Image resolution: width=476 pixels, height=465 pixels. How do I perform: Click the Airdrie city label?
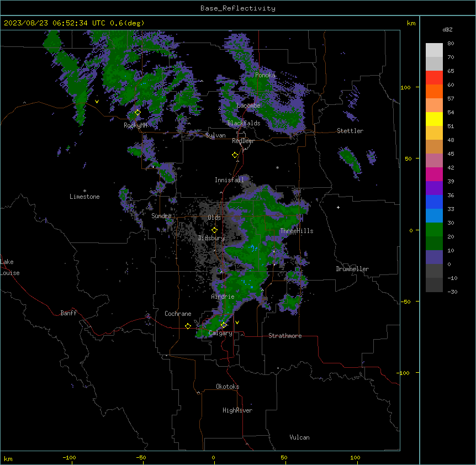pyautogui.click(x=223, y=297)
